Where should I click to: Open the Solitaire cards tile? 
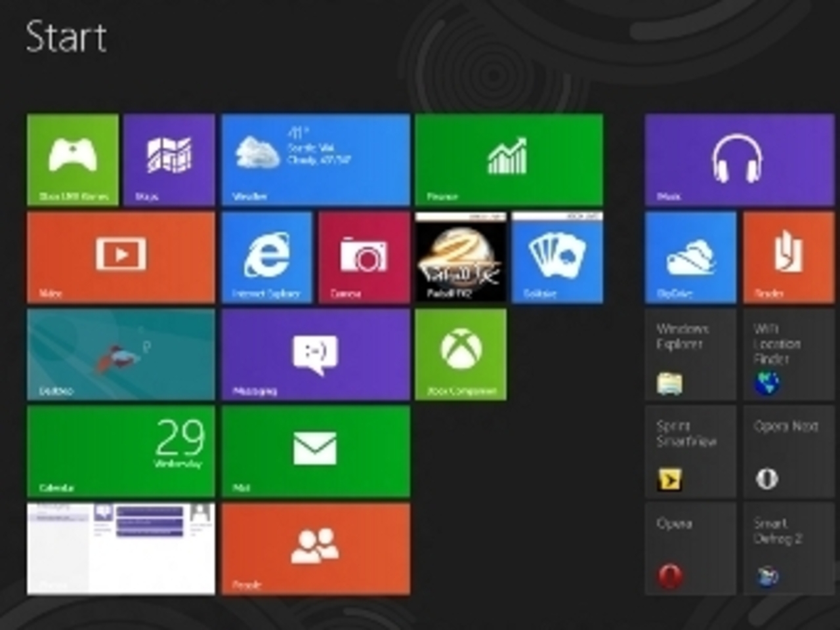(557, 257)
